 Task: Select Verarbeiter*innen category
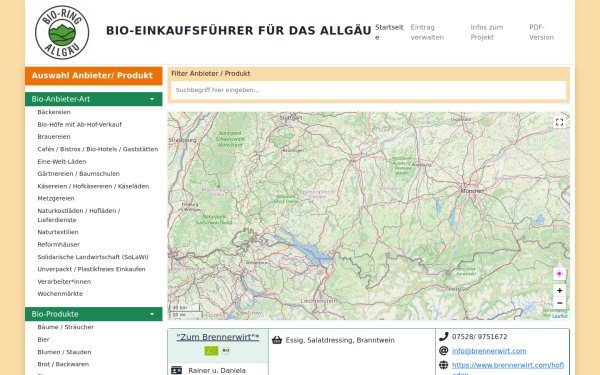(x=64, y=282)
